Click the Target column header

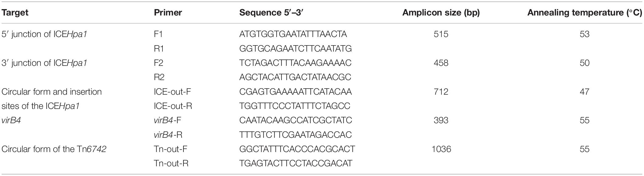tap(15, 12)
